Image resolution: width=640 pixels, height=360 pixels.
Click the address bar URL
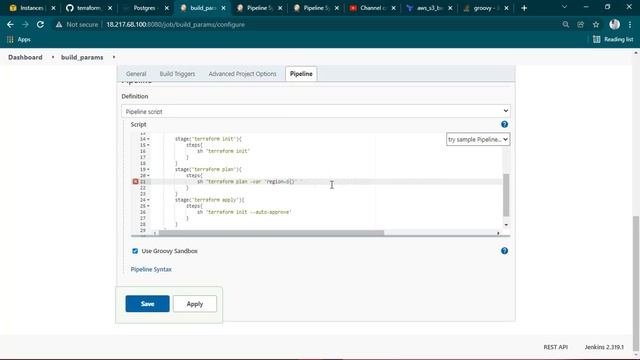point(176,24)
